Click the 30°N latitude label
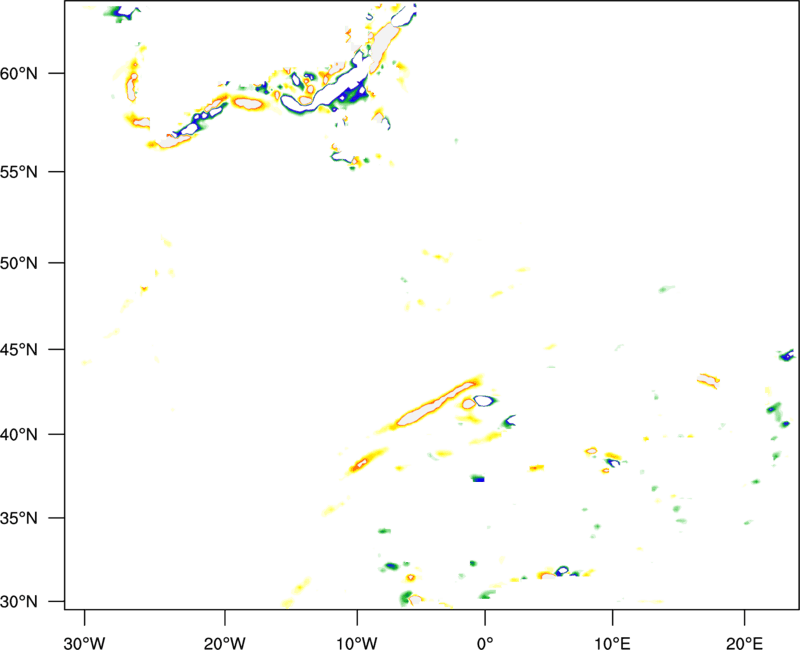Viewport: 800px width, 650px height. (19, 602)
